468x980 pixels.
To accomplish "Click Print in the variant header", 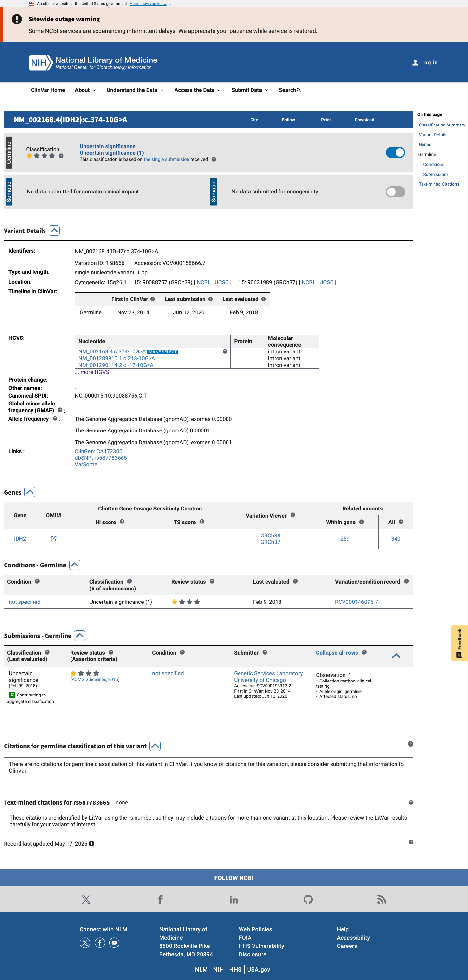I will pos(326,120).
